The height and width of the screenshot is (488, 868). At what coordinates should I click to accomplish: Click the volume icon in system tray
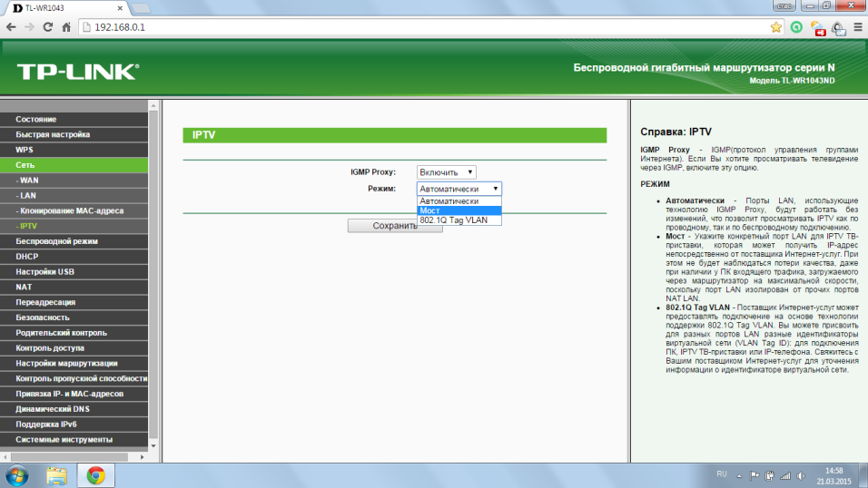click(x=800, y=474)
